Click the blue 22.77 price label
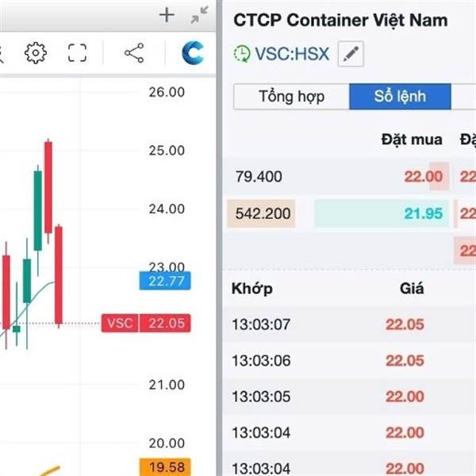476x476 pixels. click(x=165, y=281)
